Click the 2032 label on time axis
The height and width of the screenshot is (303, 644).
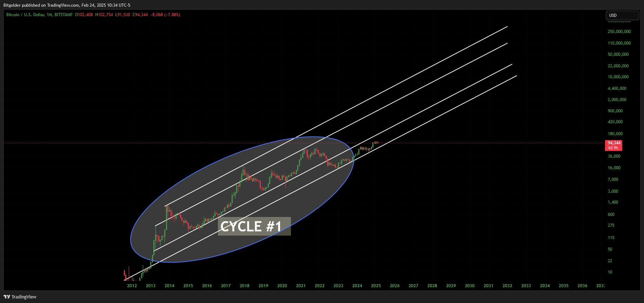point(507,286)
